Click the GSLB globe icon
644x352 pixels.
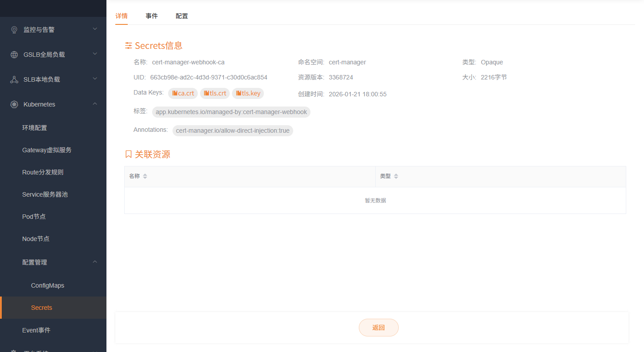(x=14, y=55)
